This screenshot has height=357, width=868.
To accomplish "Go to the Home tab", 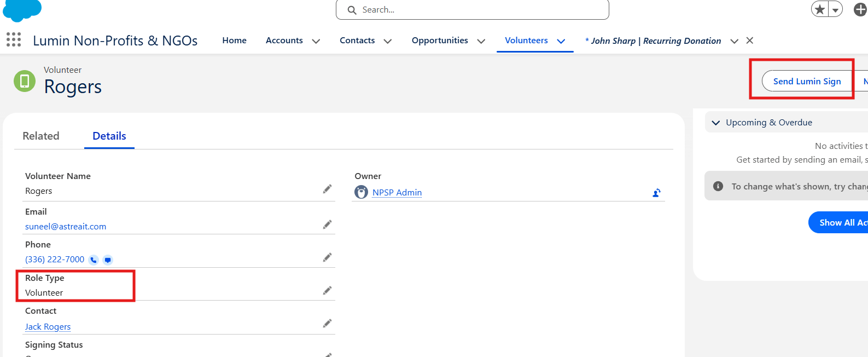I will pos(234,41).
